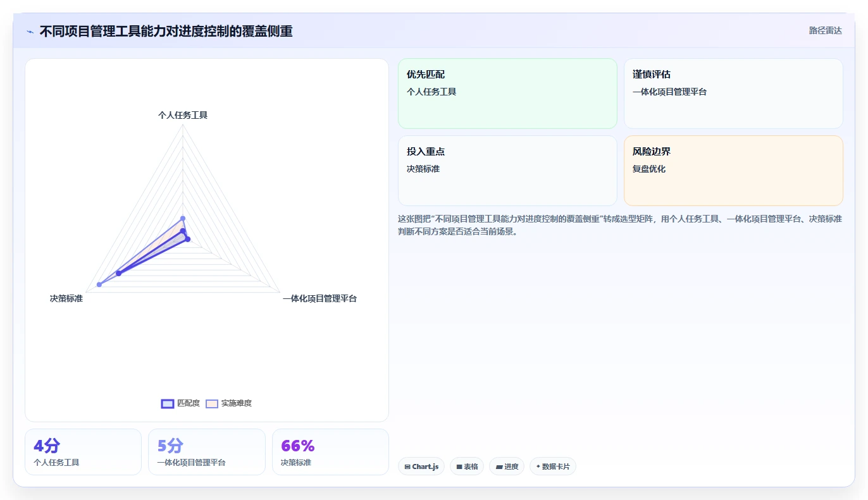Click the Chart.js tag icon
Image resolution: width=868 pixels, height=500 pixels.
[407, 467]
